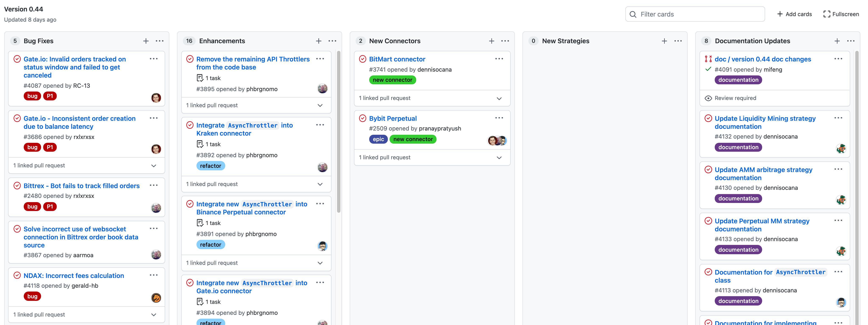Click assignee avatars on Bybit Perpetual card

pos(497,141)
